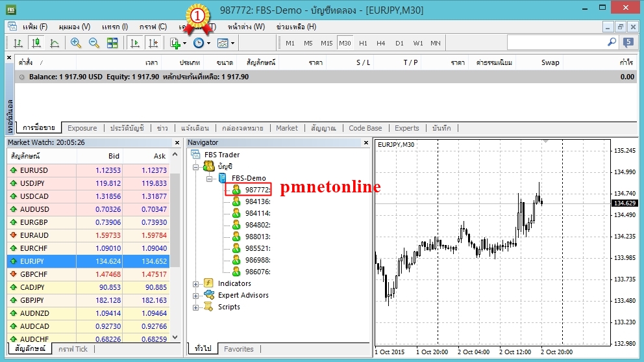Tile chart windows

point(112,43)
